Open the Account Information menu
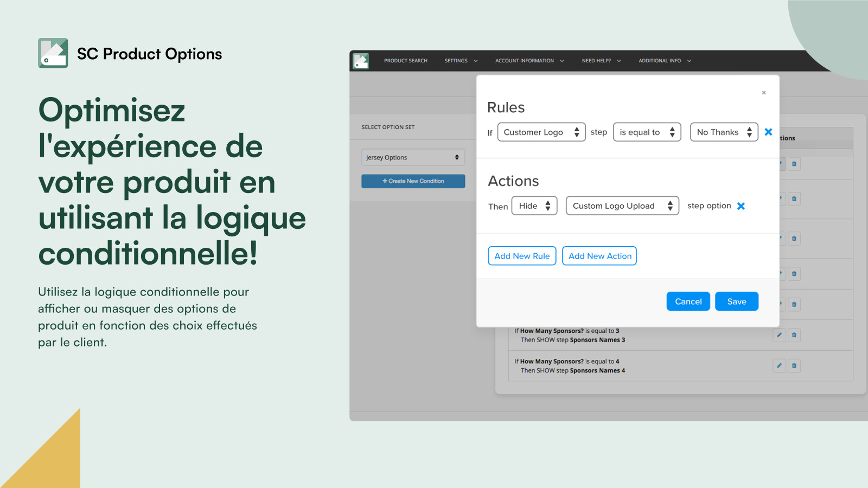 [x=529, y=61]
